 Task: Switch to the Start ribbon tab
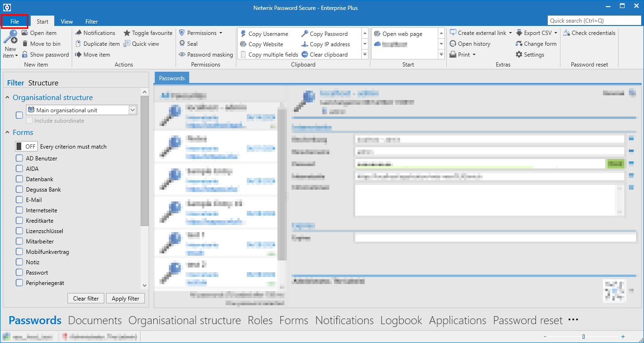(42, 21)
